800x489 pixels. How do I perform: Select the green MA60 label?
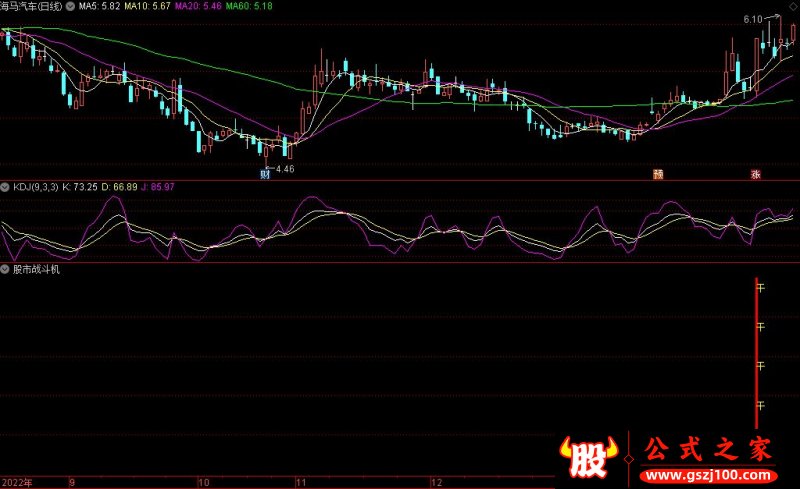pyautogui.click(x=248, y=6)
